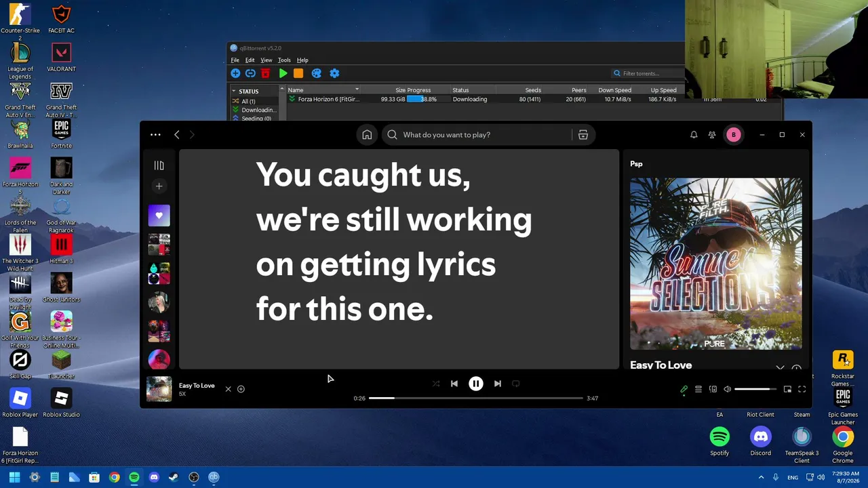The width and height of the screenshot is (868, 488).
Task: Seek within the song progress bar
Action: tap(476, 398)
